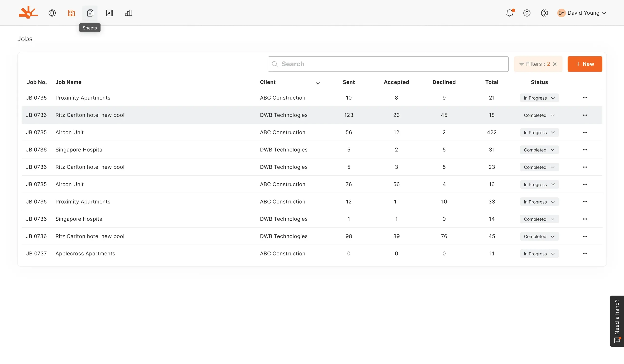Image resolution: width=624 pixels, height=364 pixels.
Task: Select Ritz Carlton row with Sent 98
Action: pyautogui.click(x=312, y=236)
